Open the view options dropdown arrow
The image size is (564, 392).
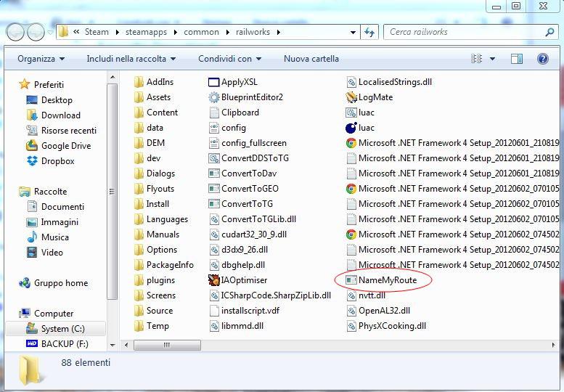click(492, 59)
